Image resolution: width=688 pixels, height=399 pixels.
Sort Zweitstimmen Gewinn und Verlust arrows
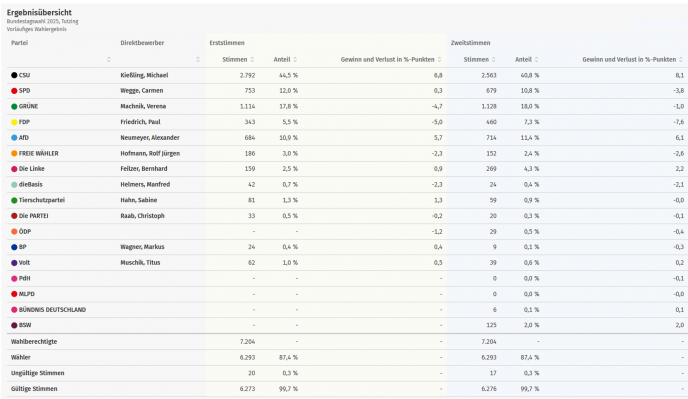click(681, 60)
